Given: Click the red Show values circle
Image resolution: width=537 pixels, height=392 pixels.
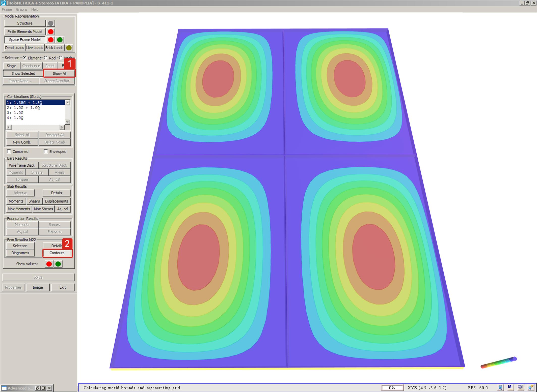Looking at the screenshot, I should tap(49, 264).
